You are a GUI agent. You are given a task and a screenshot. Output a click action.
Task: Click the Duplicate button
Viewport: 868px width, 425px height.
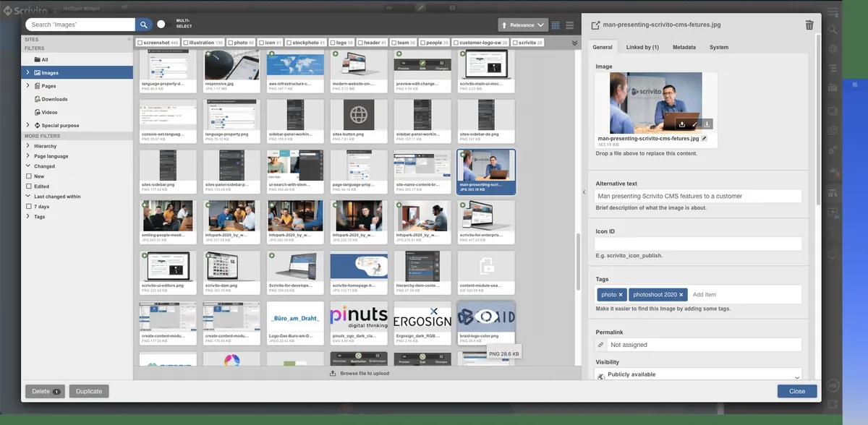pos(88,391)
